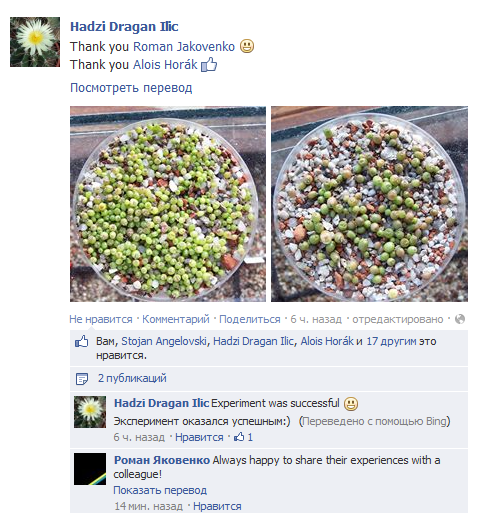Click the thumbs-up icon beside likes list
The height and width of the screenshot is (513, 482).
pyautogui.click(x=82, y=342)
